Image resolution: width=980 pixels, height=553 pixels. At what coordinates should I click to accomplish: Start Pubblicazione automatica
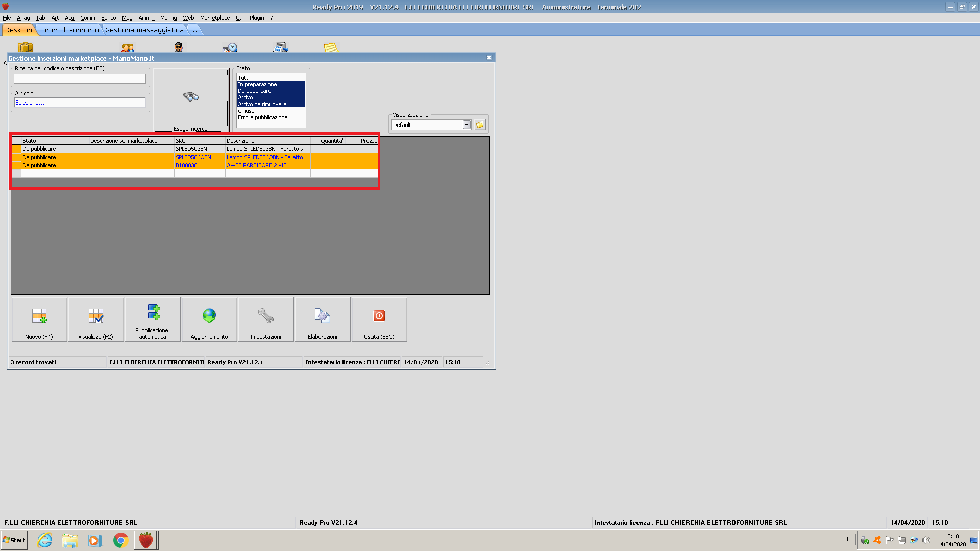tap(153, 320)
